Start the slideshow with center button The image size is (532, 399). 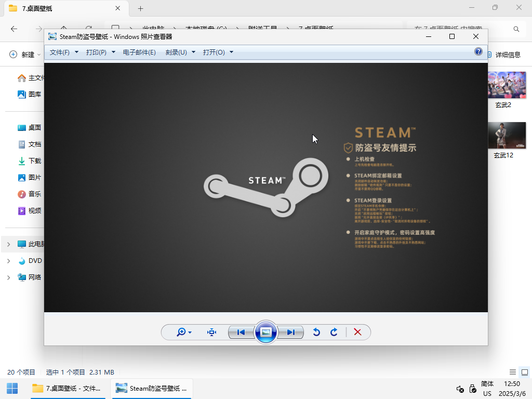(266, 332)
